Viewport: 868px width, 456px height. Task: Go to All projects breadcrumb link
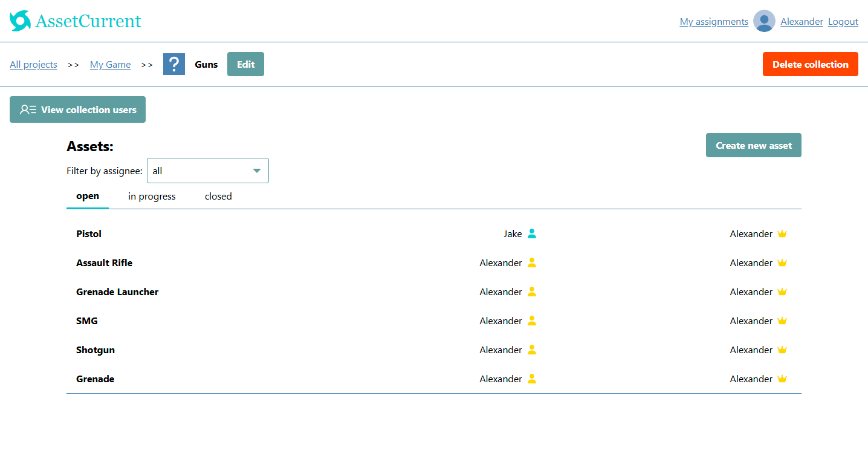point(33,65)
